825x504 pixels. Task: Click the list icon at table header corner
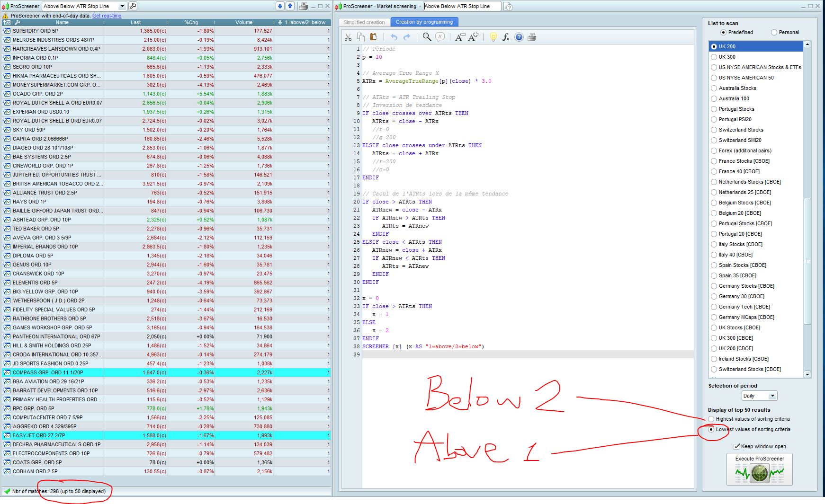(7, 22)
